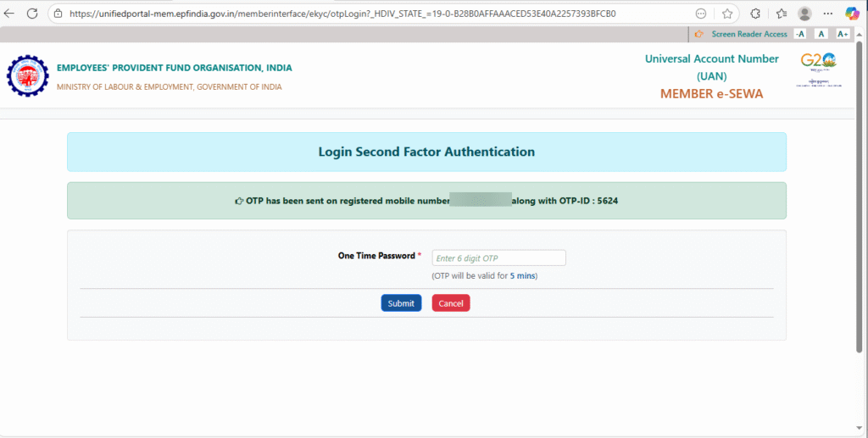Click the Enter 6 digit OTP field

point(498,258)
